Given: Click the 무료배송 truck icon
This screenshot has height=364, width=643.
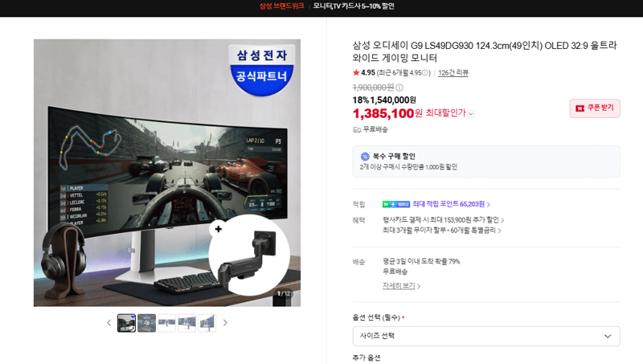Looking at the screenshot, I should tap(357, 129).
